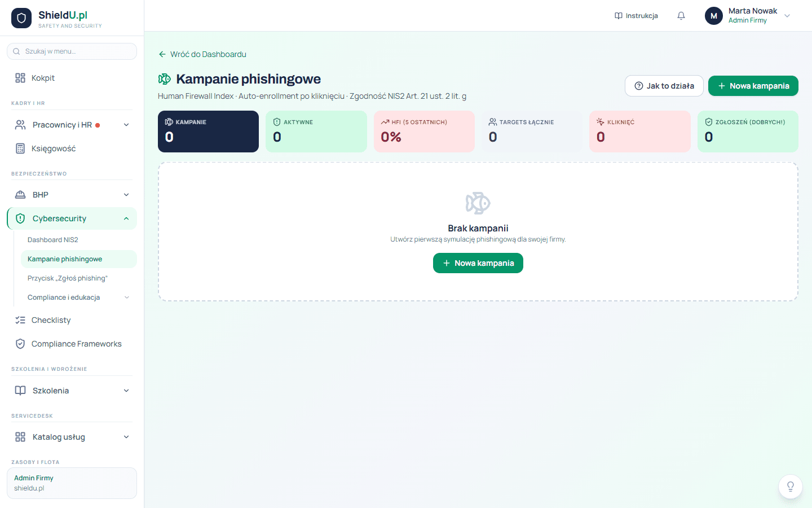This screenshot has height=508, width=812.
Task: Click the Kokpit grid icon
Action: (x=20, y=78)
